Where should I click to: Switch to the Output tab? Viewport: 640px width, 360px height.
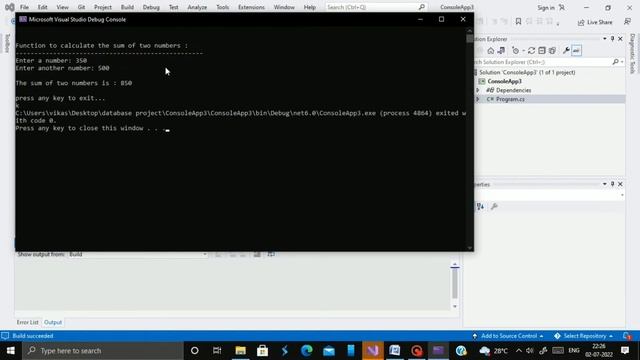[53, 322]
